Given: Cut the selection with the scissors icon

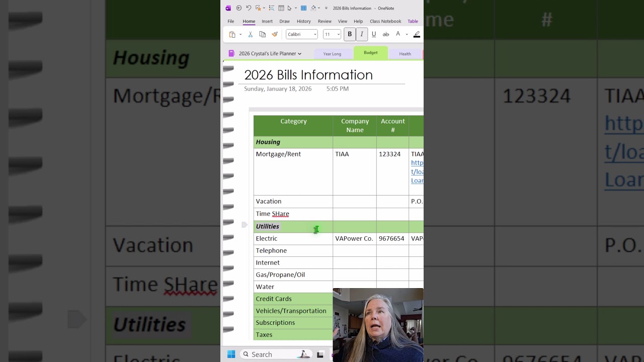Looking at the screenshot, I should (x=250, y=34).
